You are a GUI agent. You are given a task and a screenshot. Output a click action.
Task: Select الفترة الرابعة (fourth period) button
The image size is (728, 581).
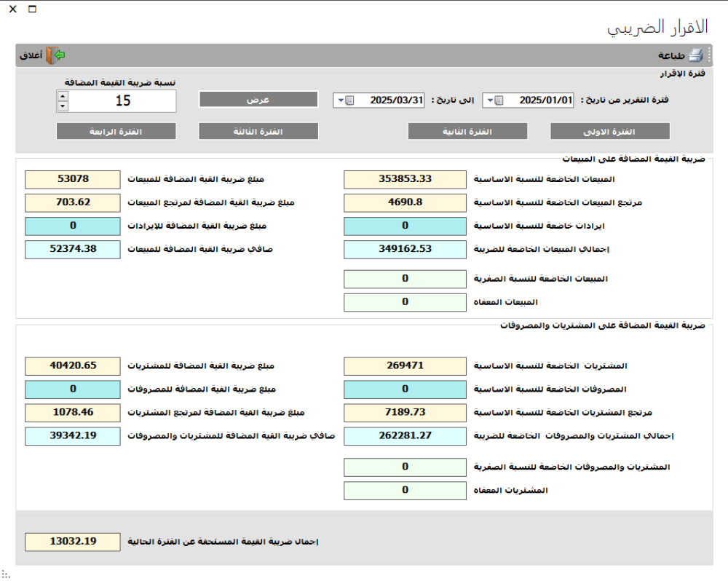pyautogui.click(x=116, y=131)
